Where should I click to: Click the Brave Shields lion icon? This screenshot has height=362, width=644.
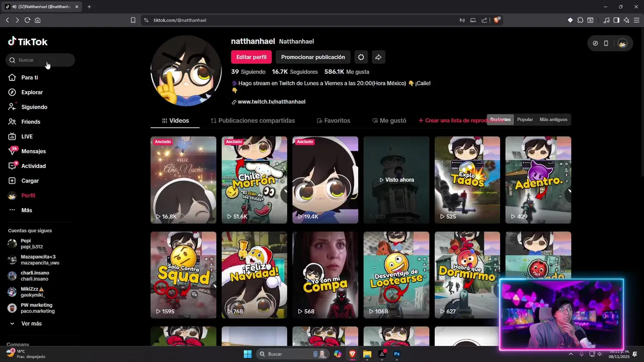point(497,20)
